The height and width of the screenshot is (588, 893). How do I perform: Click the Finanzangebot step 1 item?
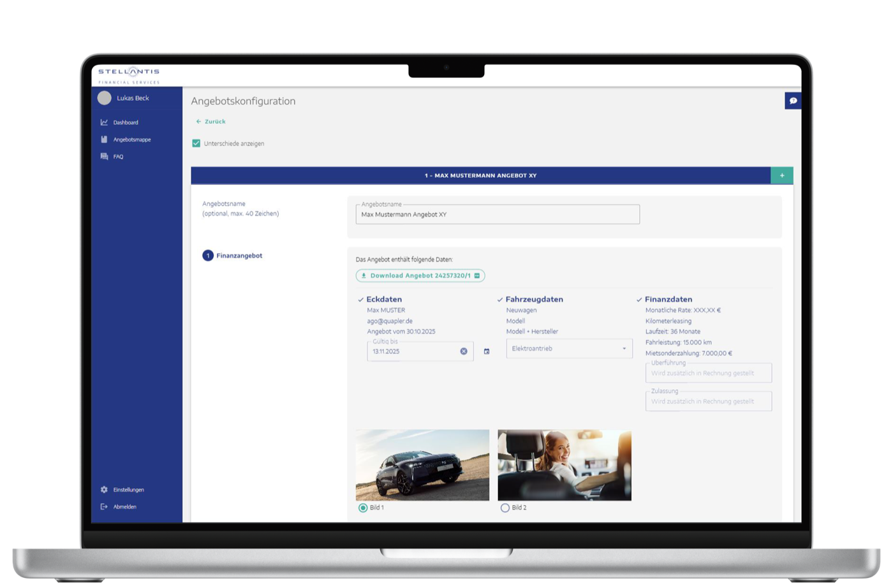tap(232, 256)
